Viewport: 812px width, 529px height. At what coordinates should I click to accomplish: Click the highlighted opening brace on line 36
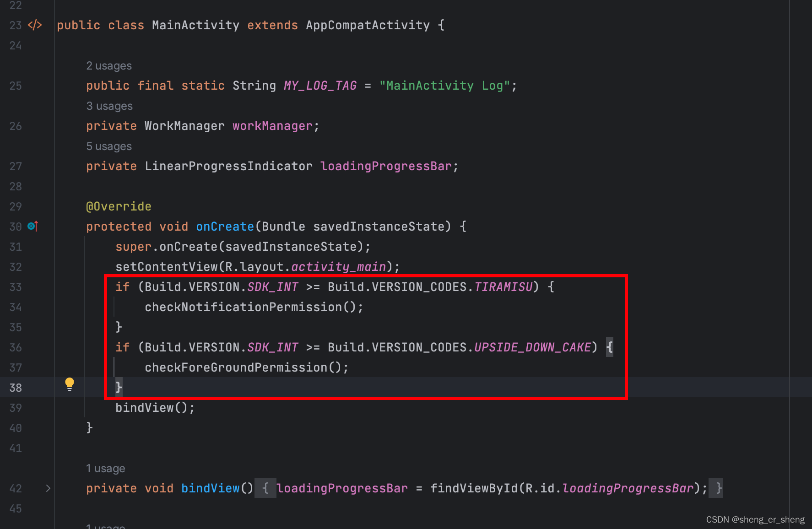pyautogui.click(x=610, y=347)
